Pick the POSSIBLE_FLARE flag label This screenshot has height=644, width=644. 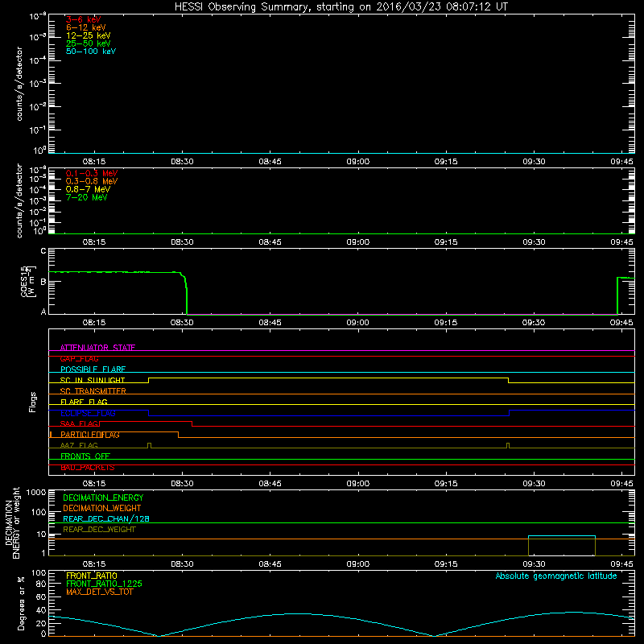(93, 369)
